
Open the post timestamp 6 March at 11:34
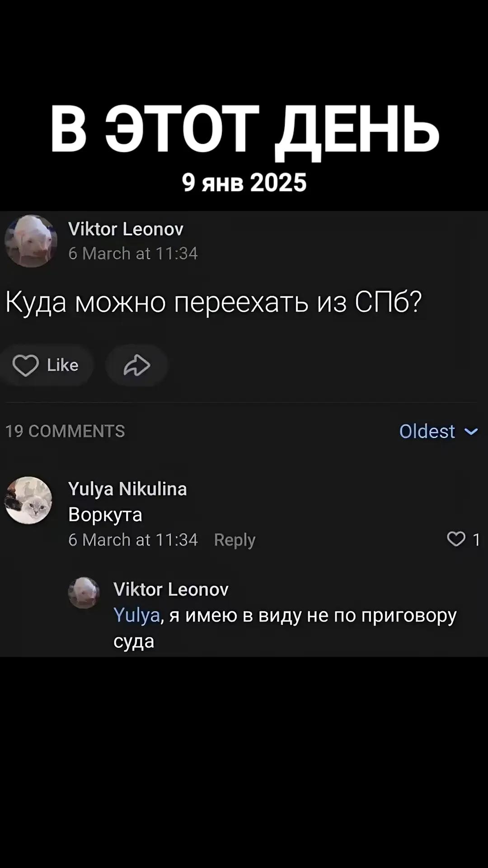pos(133,254)
